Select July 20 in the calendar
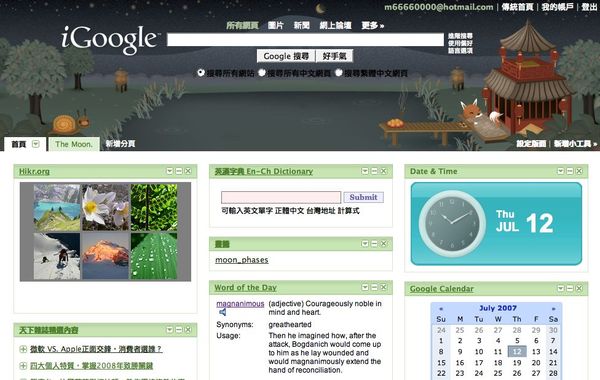The height and width of the screenshot is (380, 600). (x=536, y=362)
